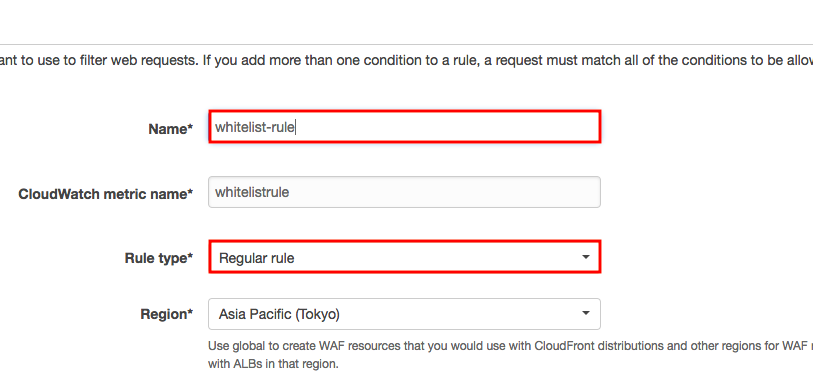Viewport: 813px width, 384px height.
Task: Focus the Name input field
Action: click(404, 126)
